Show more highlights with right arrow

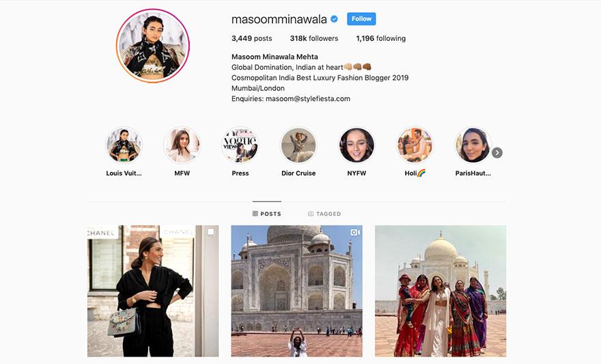tap(497, 152)
